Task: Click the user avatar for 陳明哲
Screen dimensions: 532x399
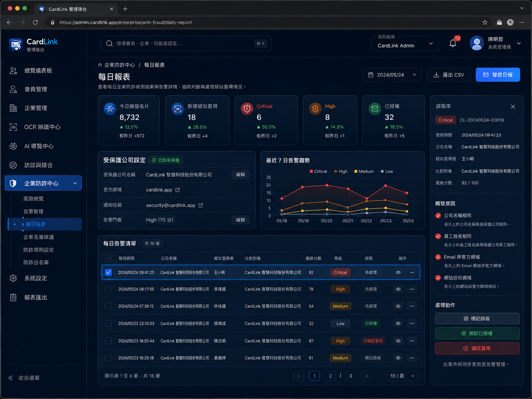Action: (477, 43)
